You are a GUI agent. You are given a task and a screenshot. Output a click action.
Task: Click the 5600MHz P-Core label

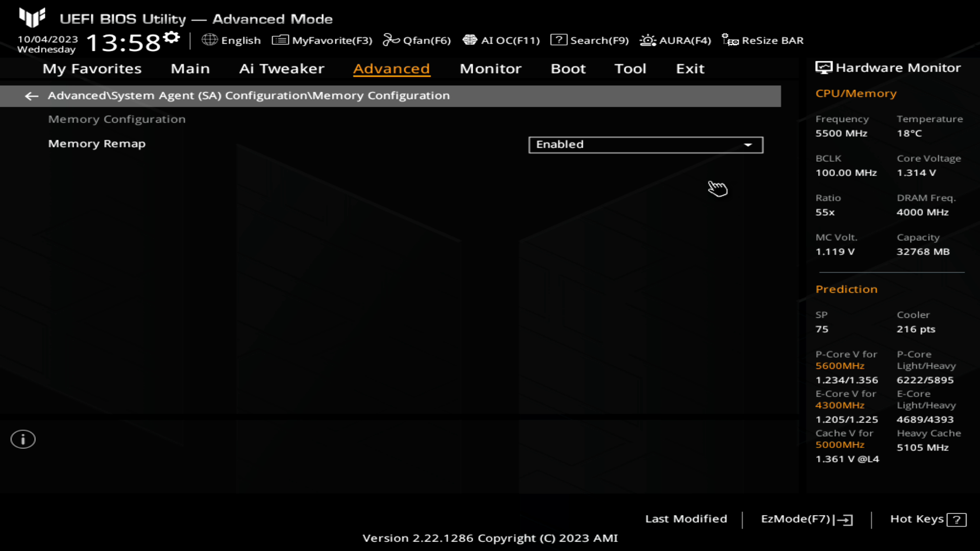(840, 366)
